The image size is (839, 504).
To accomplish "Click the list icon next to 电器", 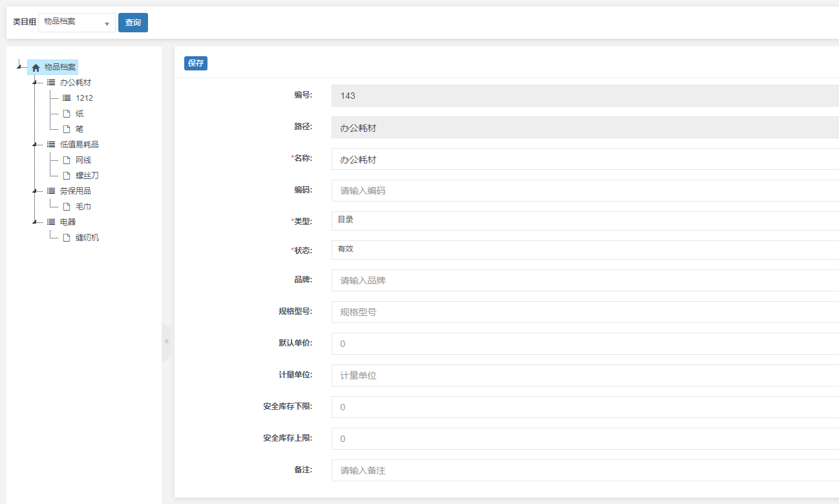I will tap(51, 222).
